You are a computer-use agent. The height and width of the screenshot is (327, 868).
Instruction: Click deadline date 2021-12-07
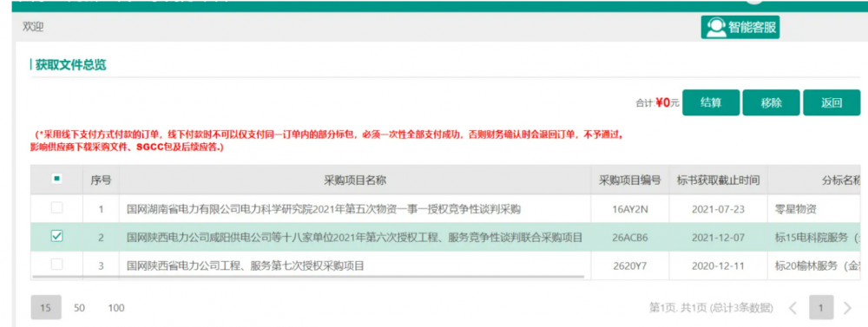click(x=718, y=238)
